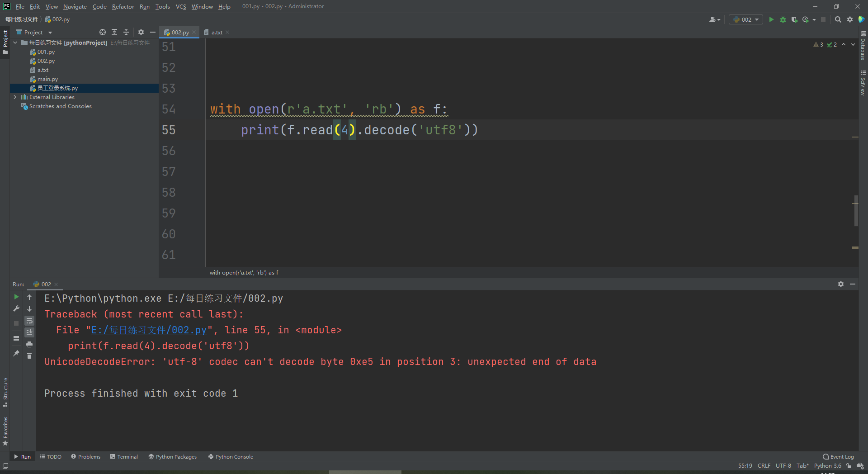This screenshot has width=868, height=474.
Task: Follow the 002.py traceback link
Action: point(149,330)
